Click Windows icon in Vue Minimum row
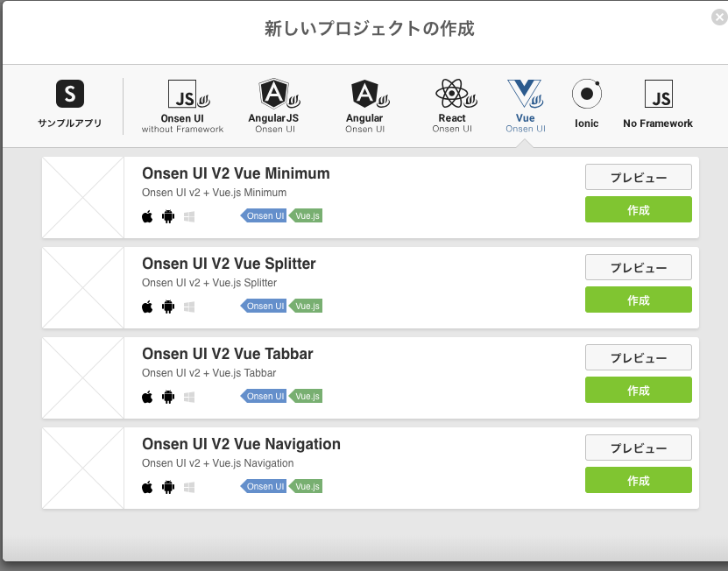Viewport: 728px width, 571px height. (189, 216)
